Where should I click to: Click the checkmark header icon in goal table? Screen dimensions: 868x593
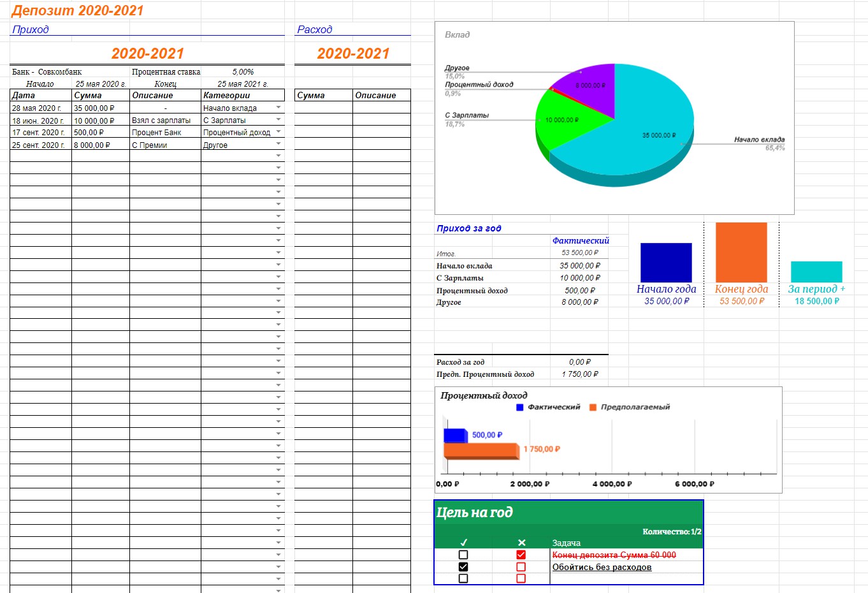click(463, 543)
